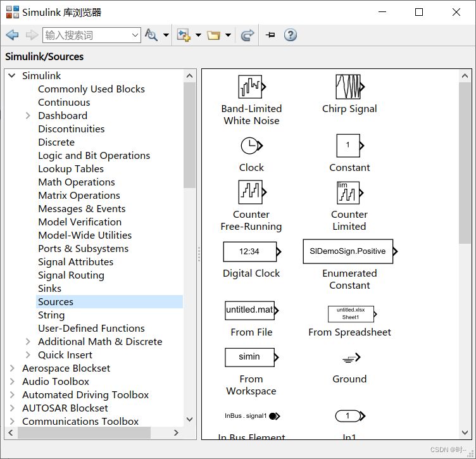476x459 pixels.
Task: Open the User-Defined Functions library
Action: pos(91,329)
